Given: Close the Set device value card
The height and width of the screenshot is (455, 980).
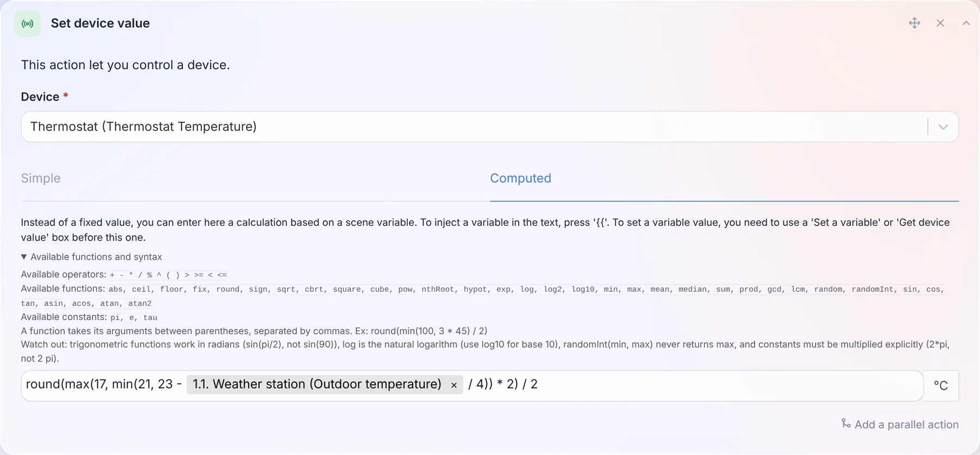Looking at the screenshot, I should [940, 23].
